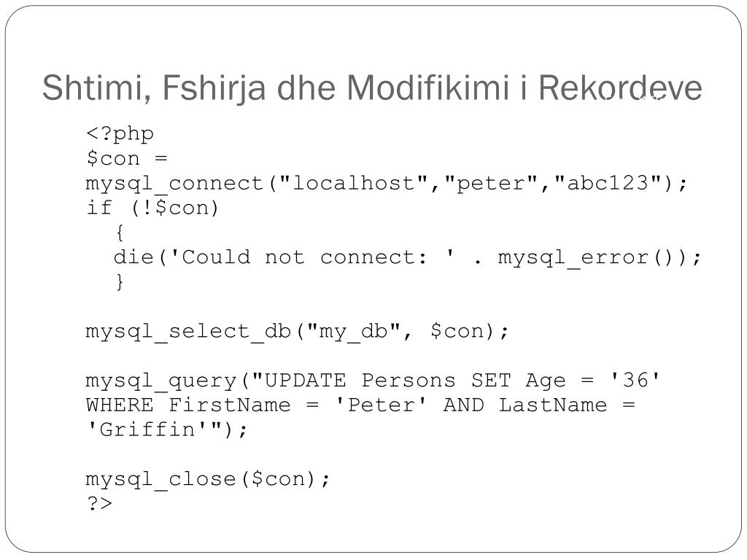
Task: Click the "peter" username string
Action: pos(491,183)
